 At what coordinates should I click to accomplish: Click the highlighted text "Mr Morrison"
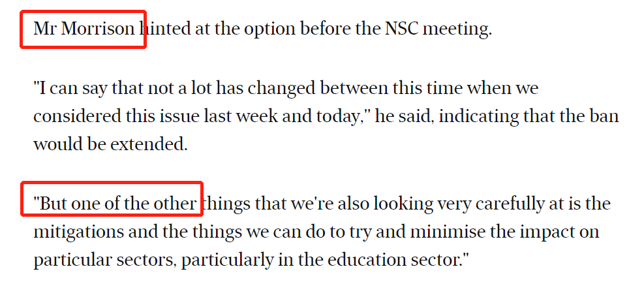pyautogui.click(x=84, y=29)
